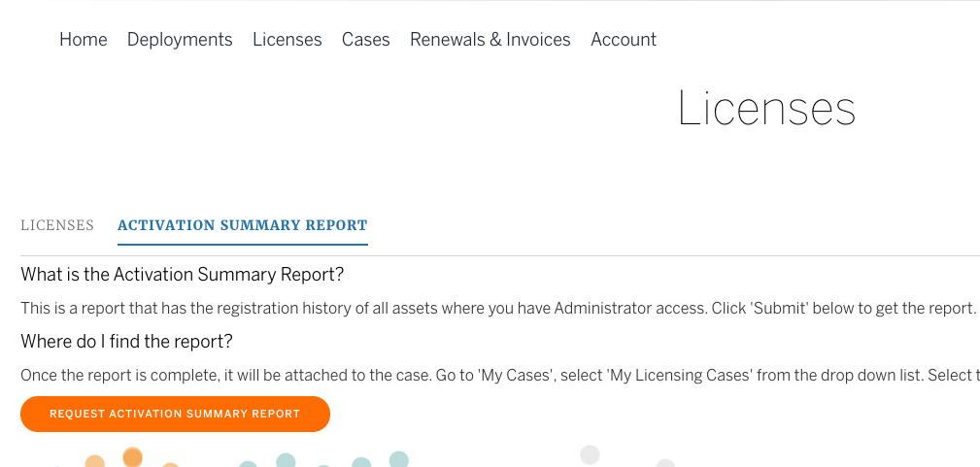980x467 pixels.
Task: Click Request Activation Summary Report button
Action: (175, 414)
